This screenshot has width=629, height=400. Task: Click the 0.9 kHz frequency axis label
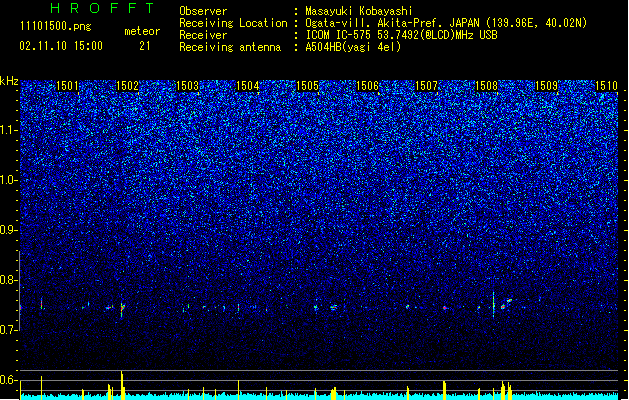click(x=8, y=230)
